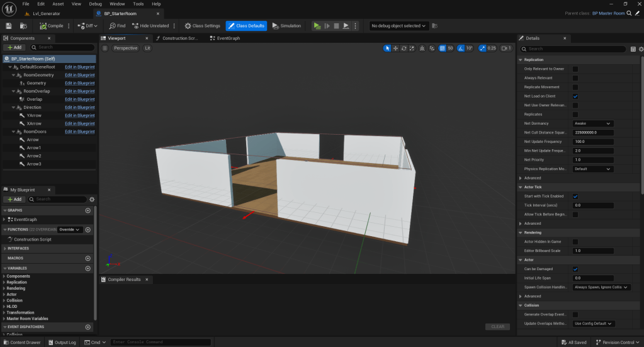
Task: Click the Compile button in toolbar
Action: tap(51, 26)
